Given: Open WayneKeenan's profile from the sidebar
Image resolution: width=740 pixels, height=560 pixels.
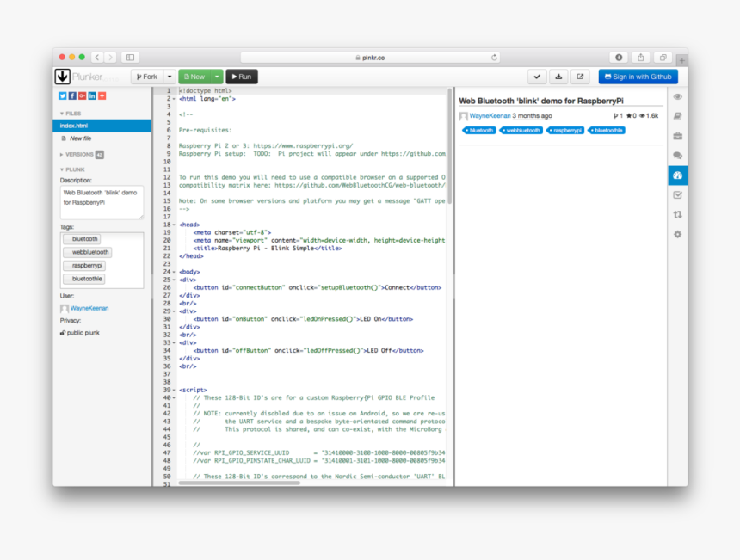Looking at the screenshot, I should click(x=89, y=309).
